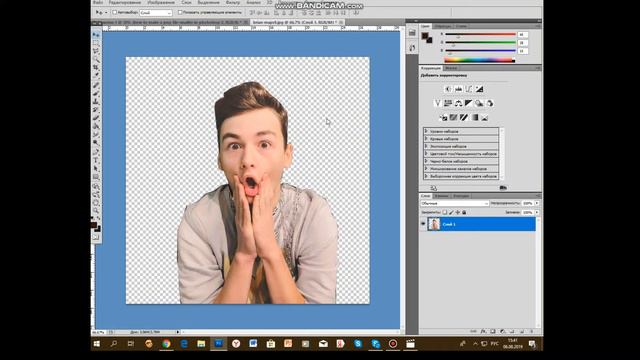
Task: Add a Brightness/Contrast adjustment
Action: click(448, 89)
